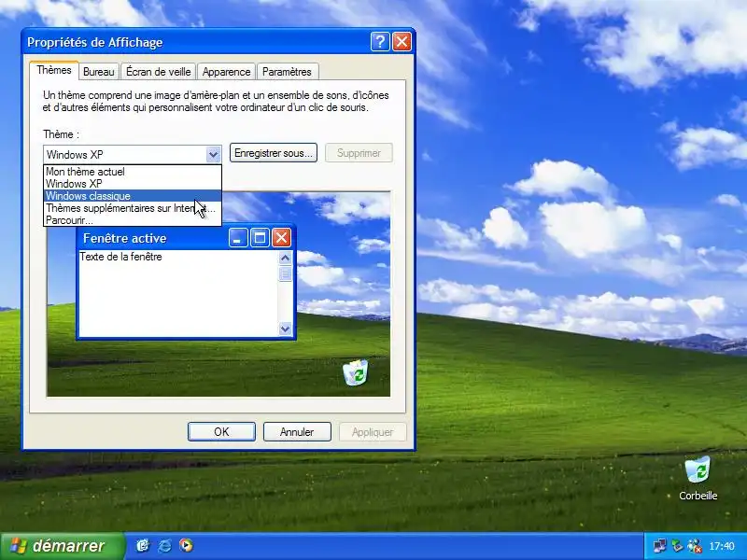747x560 pixels.
Task: Select the Windows classique theme option
Action: (133, 196)
